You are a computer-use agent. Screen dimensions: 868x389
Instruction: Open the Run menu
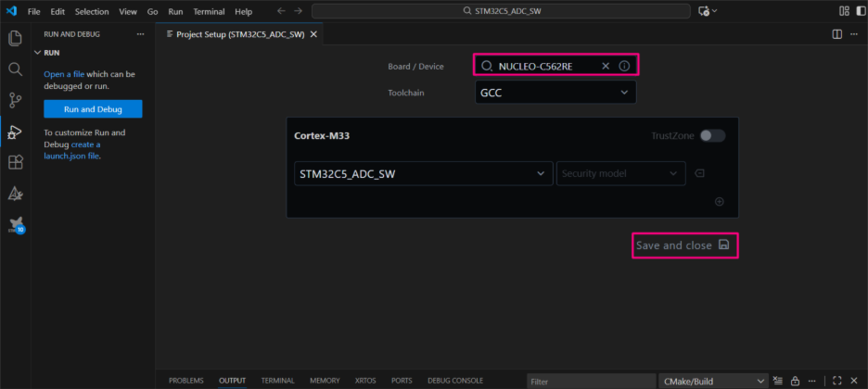pos(175,12)
